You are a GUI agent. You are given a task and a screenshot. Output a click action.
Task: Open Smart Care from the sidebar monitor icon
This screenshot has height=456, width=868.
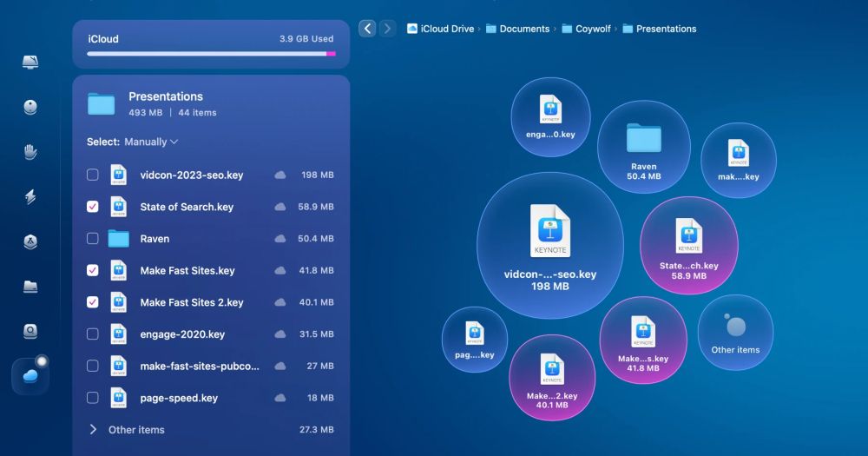(x=30, y=62)
